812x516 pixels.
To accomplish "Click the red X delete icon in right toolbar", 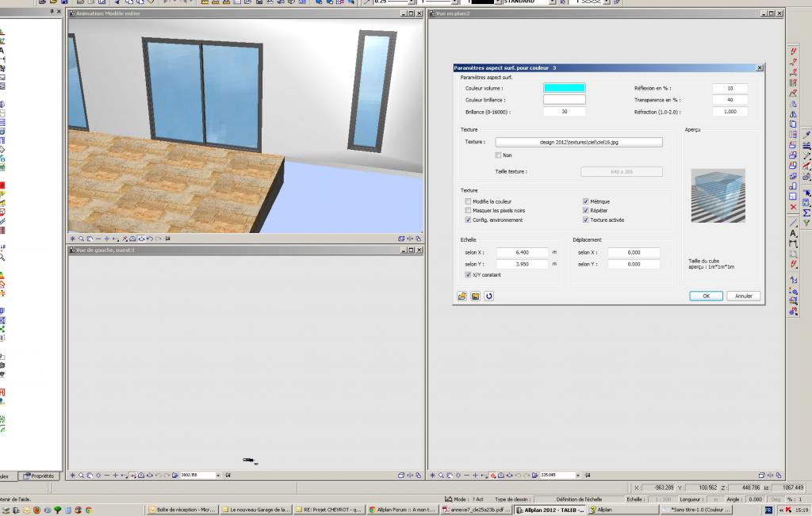I will coord(793,207).
